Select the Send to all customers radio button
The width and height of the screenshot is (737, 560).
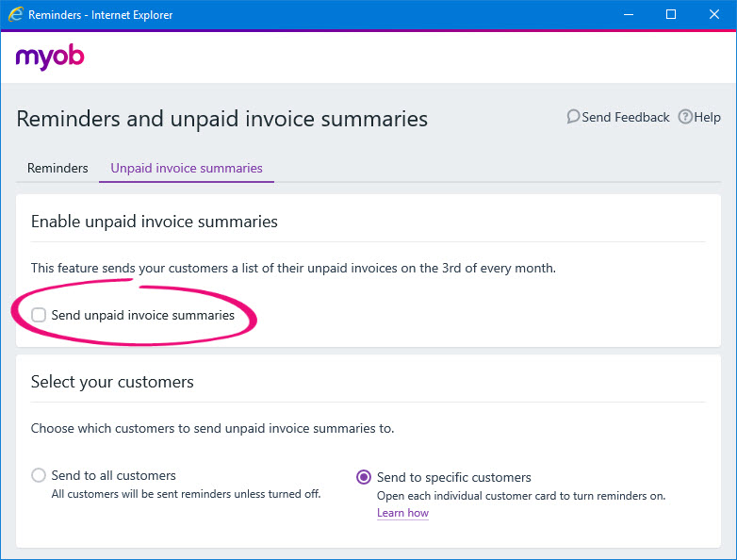point(39,475)
